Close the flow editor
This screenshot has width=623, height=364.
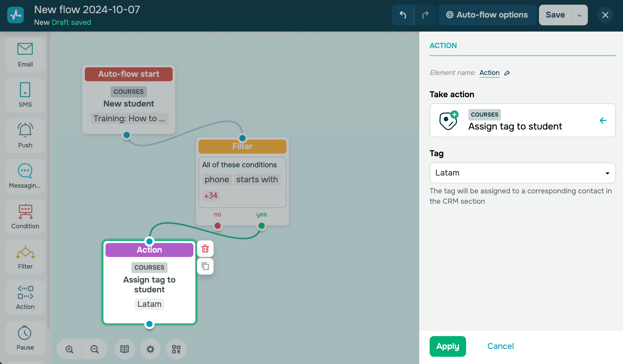click(605, 15)
